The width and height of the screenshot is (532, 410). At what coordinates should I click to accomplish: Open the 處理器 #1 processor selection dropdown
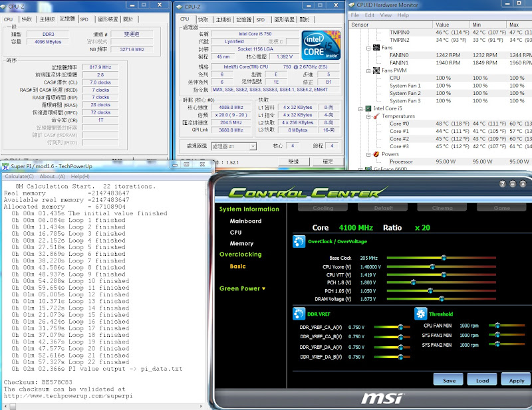coord(253,146)
